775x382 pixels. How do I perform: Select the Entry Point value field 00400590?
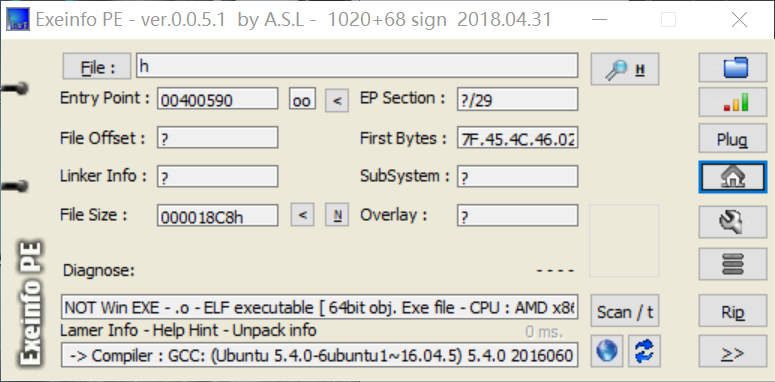pyautogui.click(x=217, y=99)
